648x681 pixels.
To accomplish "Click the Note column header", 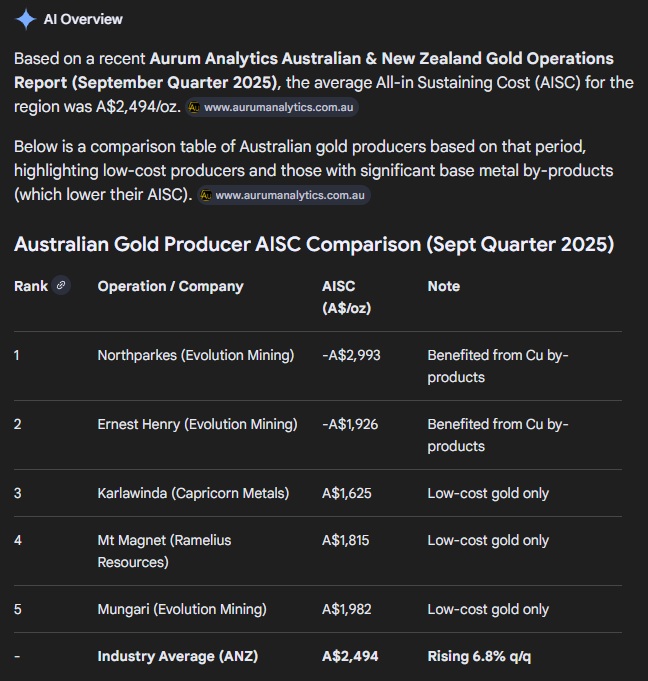I will [443, 286].
